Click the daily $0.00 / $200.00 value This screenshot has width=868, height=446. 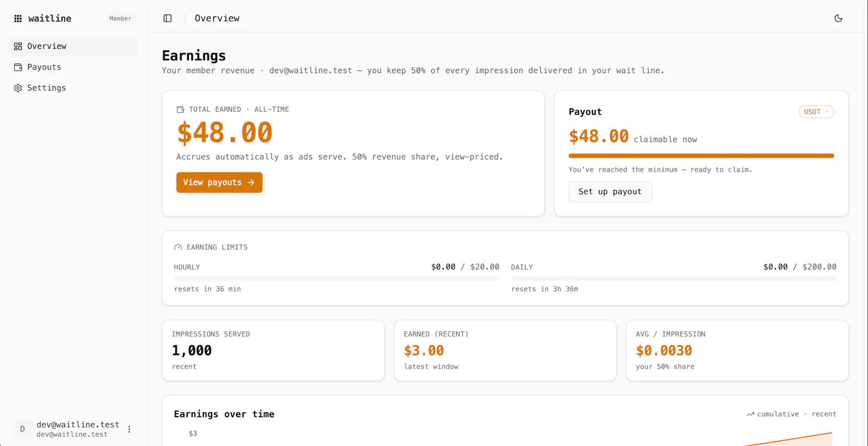800,267
